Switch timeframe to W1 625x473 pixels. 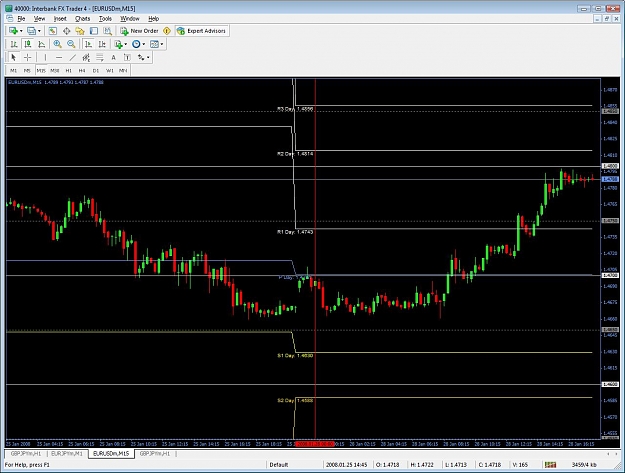tap(110, 71)
